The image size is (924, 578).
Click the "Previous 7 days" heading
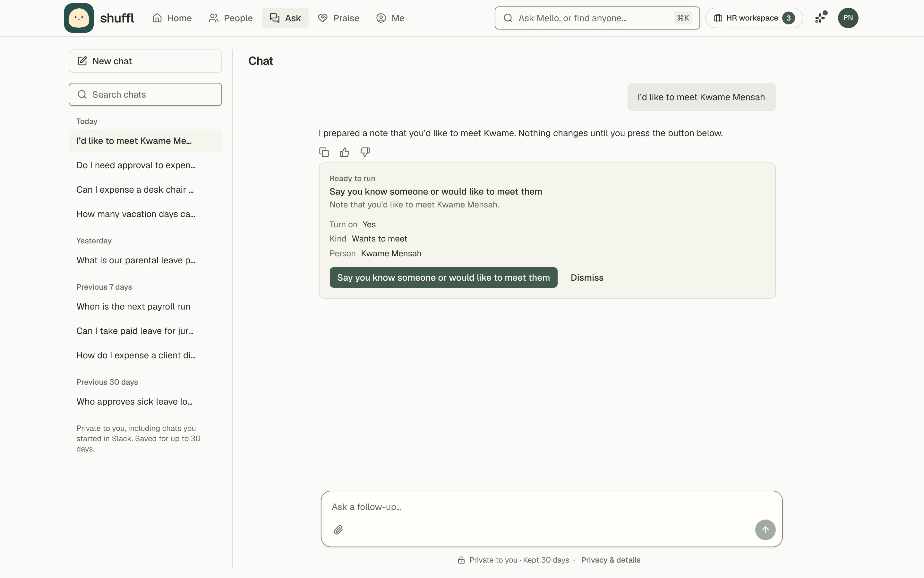click(x=104, y=287)
